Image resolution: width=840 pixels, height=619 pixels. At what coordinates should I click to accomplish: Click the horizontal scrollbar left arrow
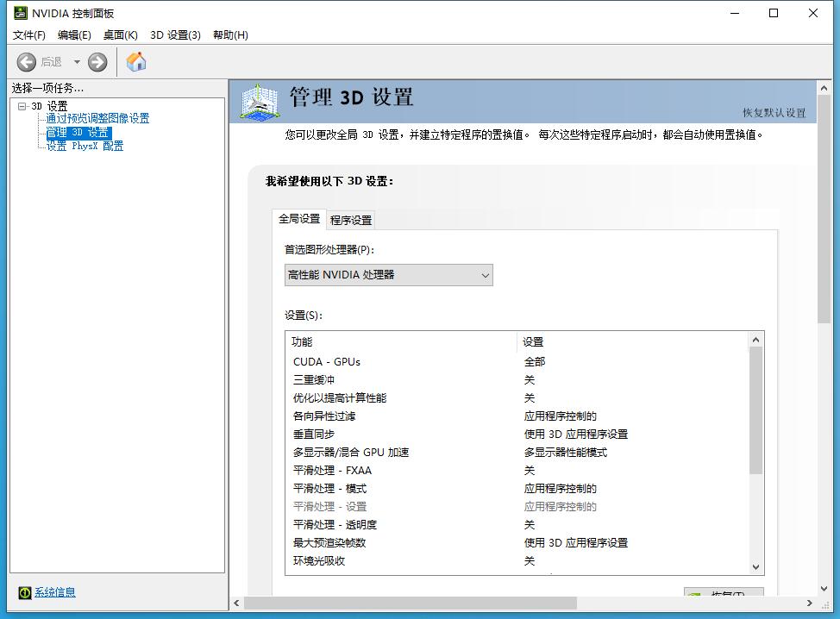[x=237, y=603]
